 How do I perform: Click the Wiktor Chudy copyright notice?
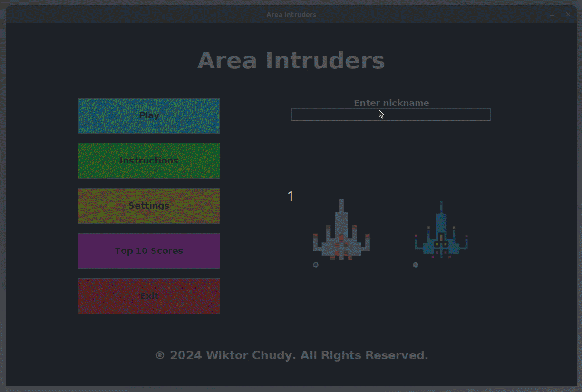pyautogui.click(x=292, y=355)
